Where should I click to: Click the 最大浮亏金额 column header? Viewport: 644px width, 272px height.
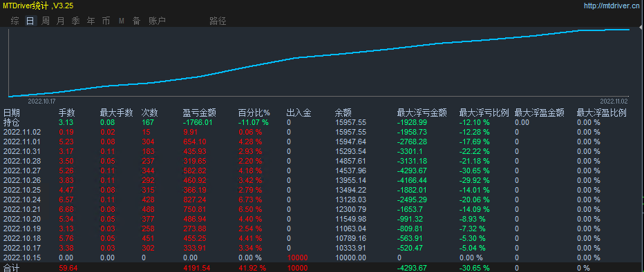pyautogui.click(x=422, y=113)
